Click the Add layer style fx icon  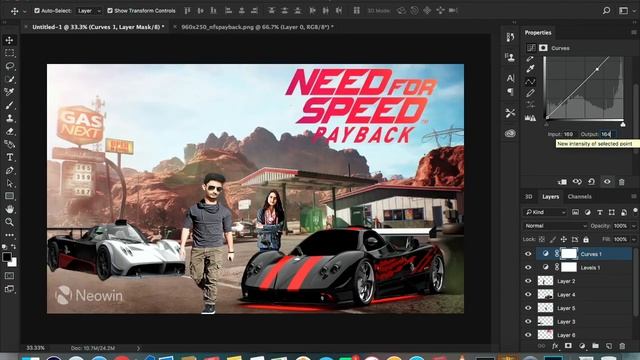[x=555, y=346]
